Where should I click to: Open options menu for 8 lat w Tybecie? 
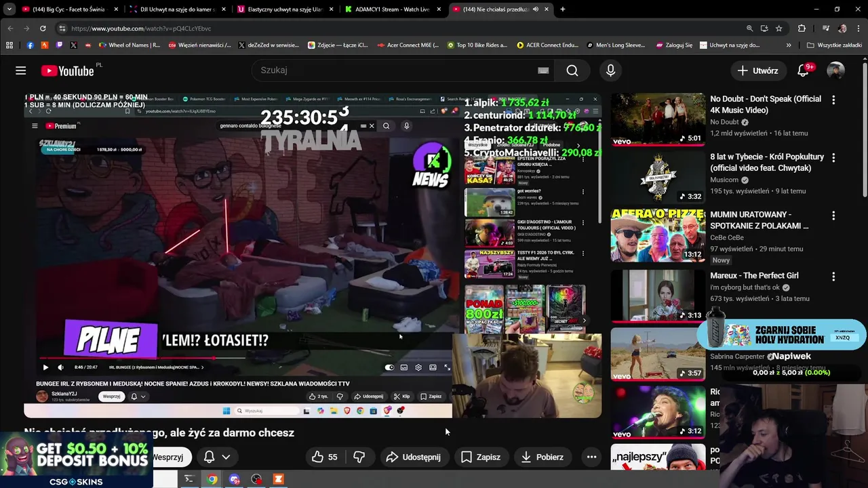(x=833, y=158)
